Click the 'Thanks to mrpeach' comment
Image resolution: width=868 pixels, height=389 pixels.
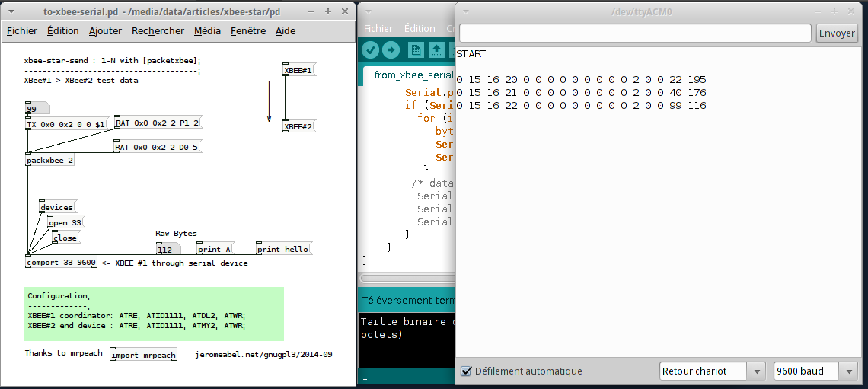[x=64, y=353]
